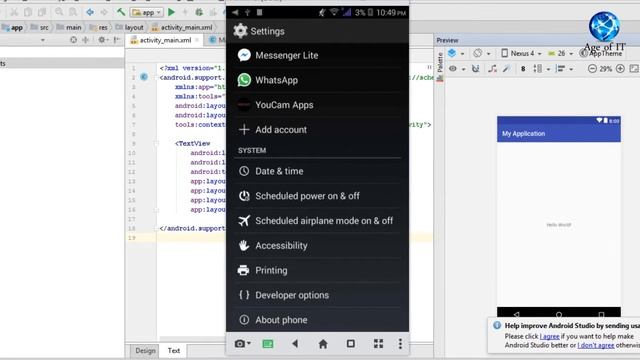Click the Copy icon in toolbar
The image size is (640, 360).
[x=28, y=12]
